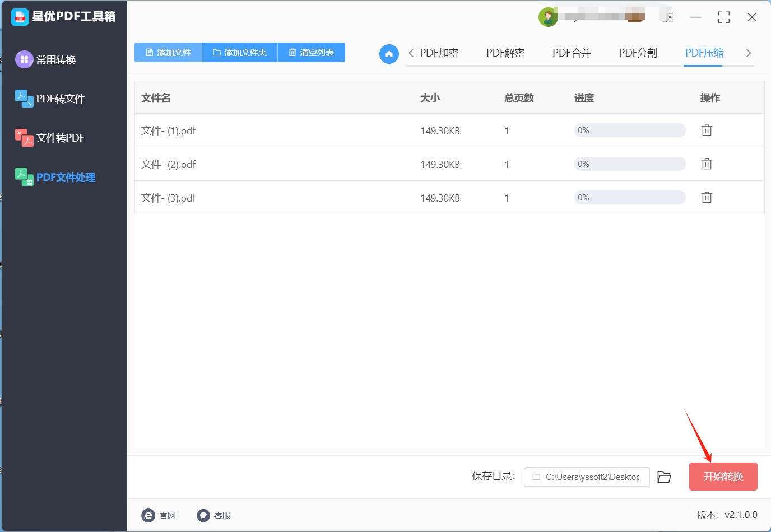
Task: Click the 官网 browser icon
Action: 148,515
